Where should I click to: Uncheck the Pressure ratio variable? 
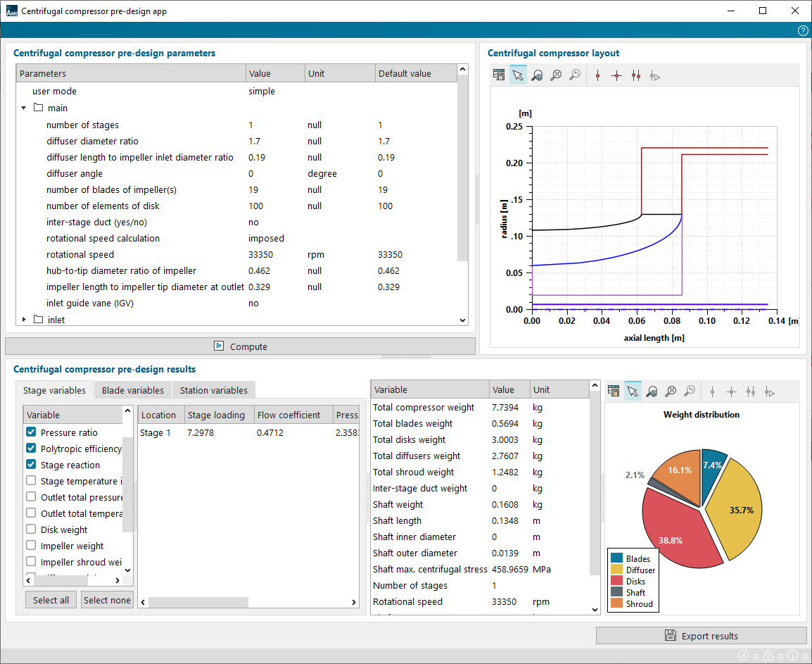pyautogui.click(x=31, y=432)
